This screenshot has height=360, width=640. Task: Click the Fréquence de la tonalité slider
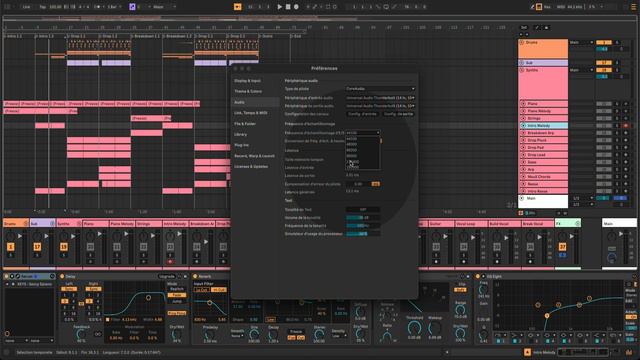coord(363,226)
